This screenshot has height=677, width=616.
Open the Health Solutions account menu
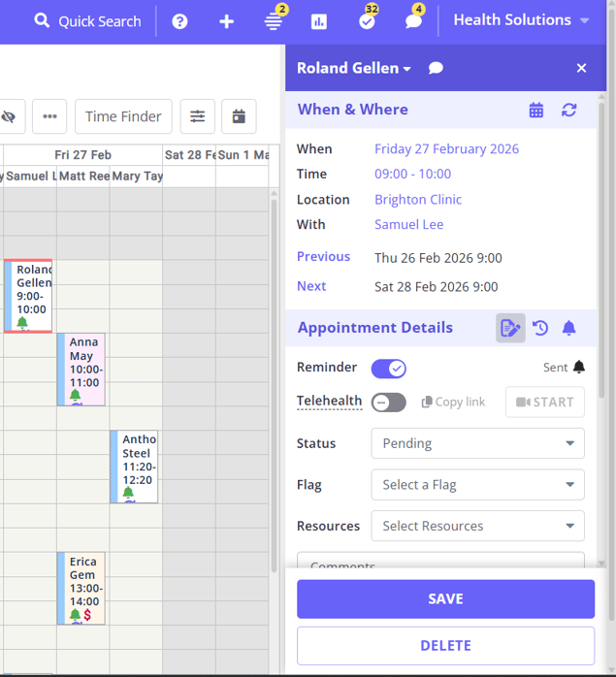[x=521, y=20]
